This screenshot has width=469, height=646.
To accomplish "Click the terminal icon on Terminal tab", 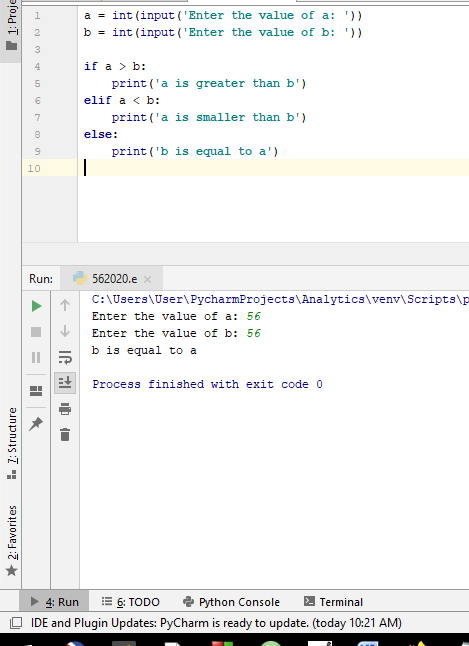I will (x=309, y=602).
